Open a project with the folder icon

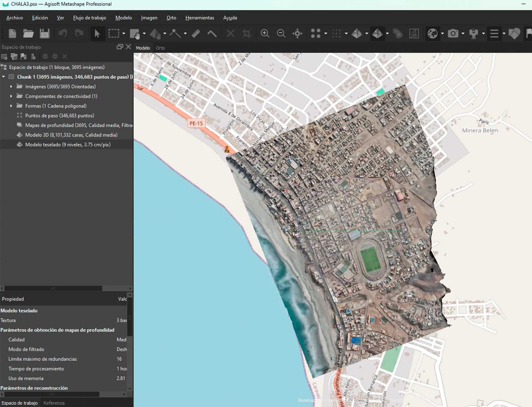28,33
